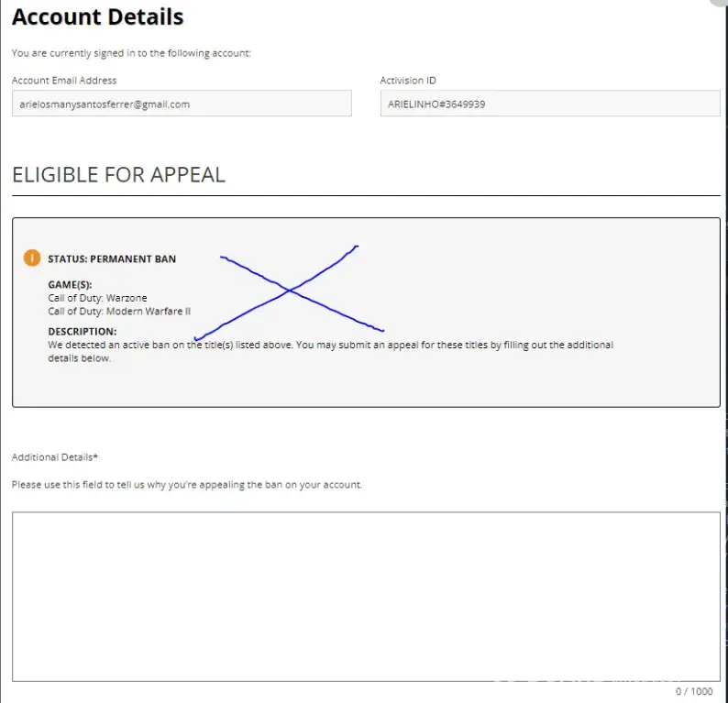Click the Activision ID field
Image resolution: width=728 pixels, height=703 pixels.
point(549,104)
